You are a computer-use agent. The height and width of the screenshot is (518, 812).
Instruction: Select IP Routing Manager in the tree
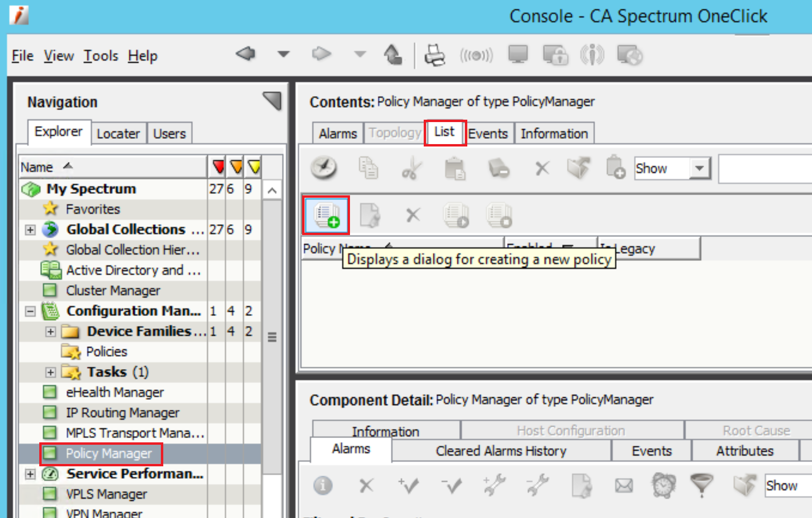[x=123, y=413]
